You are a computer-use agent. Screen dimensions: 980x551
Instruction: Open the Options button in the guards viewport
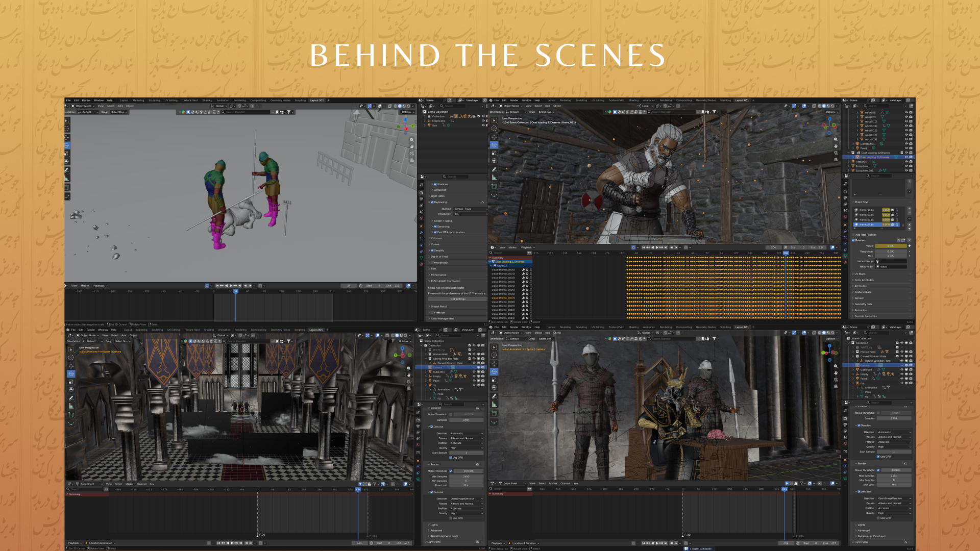pyautogui.click(x=407, y=112)
